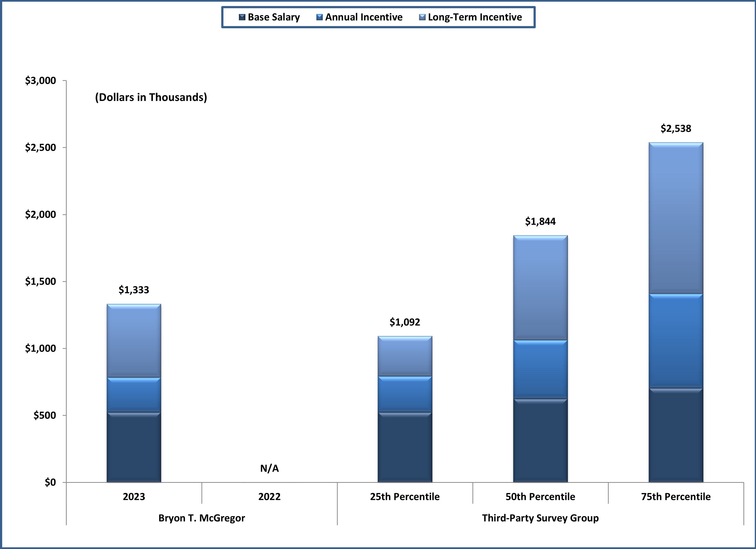Select the $1,333 data label
This screenshot has height=549, width=756.
(x=134, y=290)
